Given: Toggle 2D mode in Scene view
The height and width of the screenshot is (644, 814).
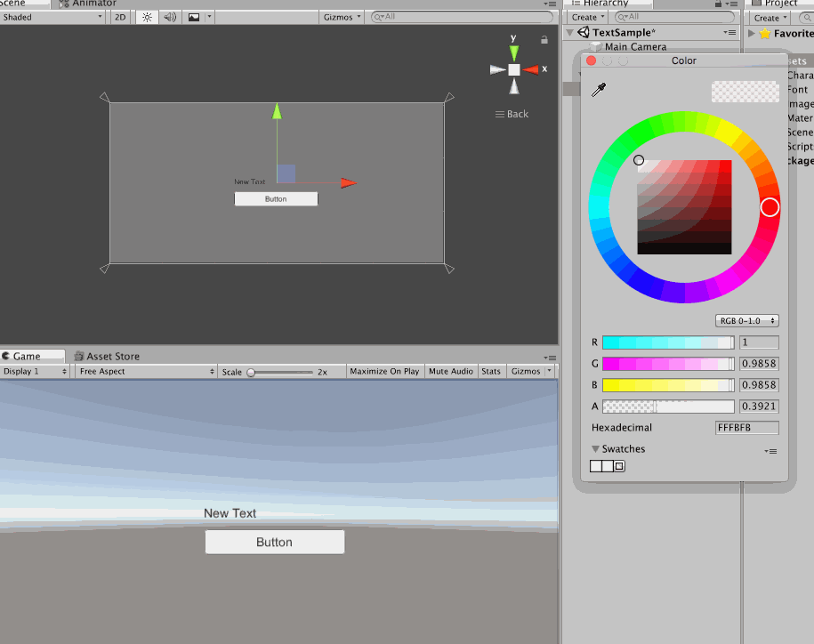Looking at the screenshot, I should pos(121,17).
